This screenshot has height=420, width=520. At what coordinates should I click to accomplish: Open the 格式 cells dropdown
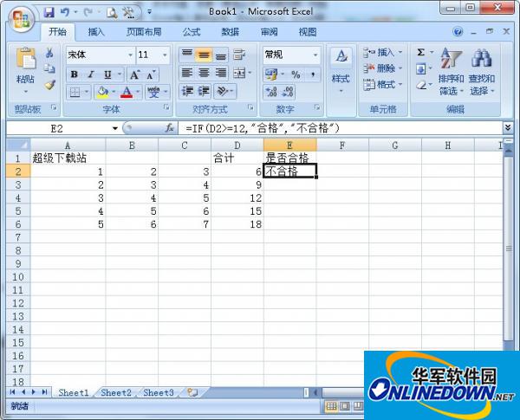[x=383, y=85]
